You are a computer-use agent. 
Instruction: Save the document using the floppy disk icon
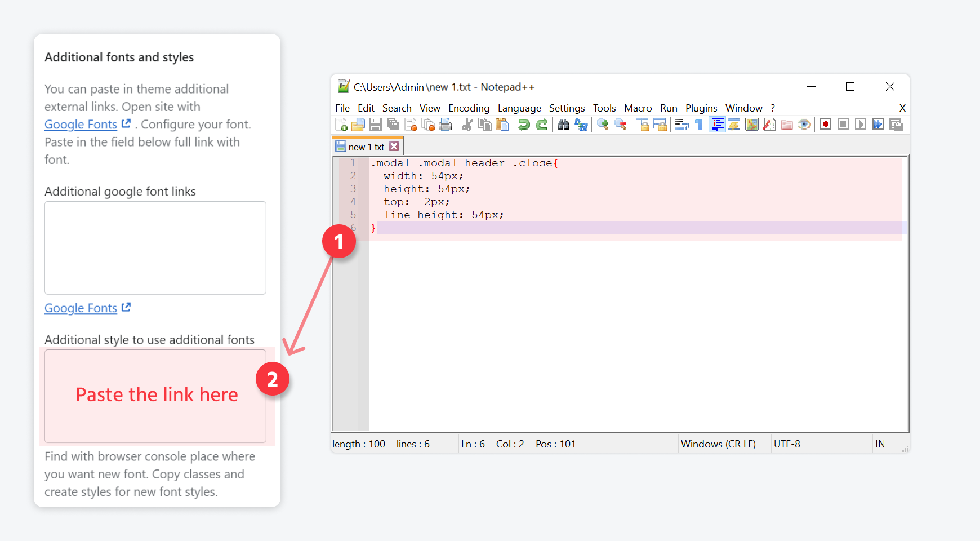(x=376, y=125)
